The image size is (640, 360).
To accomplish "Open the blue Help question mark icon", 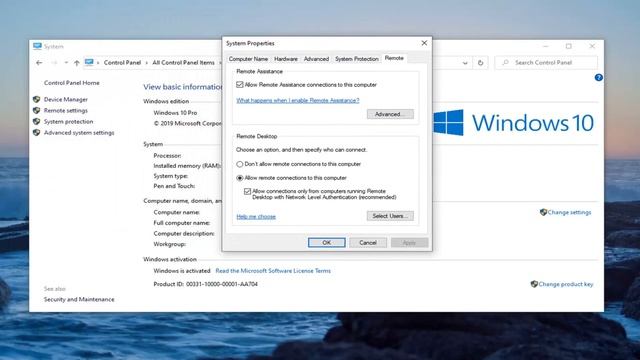I will (598, 78).
